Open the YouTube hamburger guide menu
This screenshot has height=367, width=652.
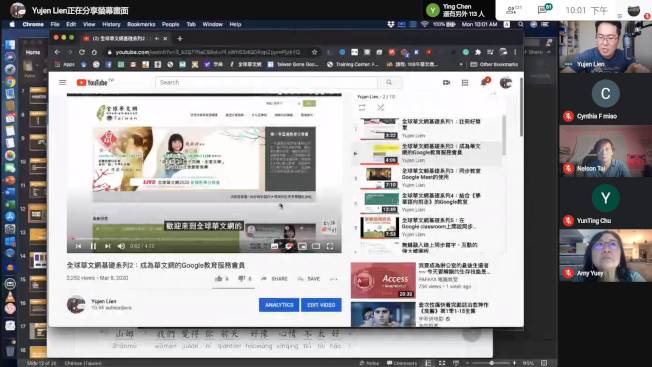click(x=63, y=82)
